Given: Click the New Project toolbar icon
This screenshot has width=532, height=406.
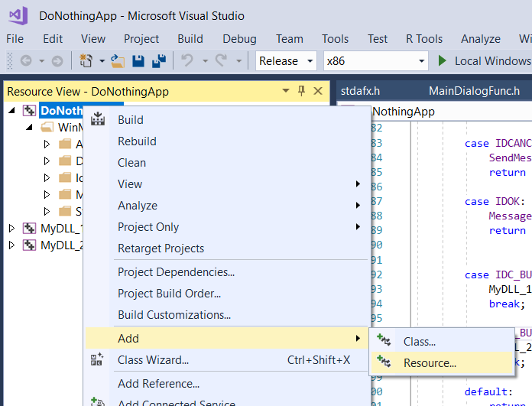Looking at the screenshot, I should tap(86, 60).
